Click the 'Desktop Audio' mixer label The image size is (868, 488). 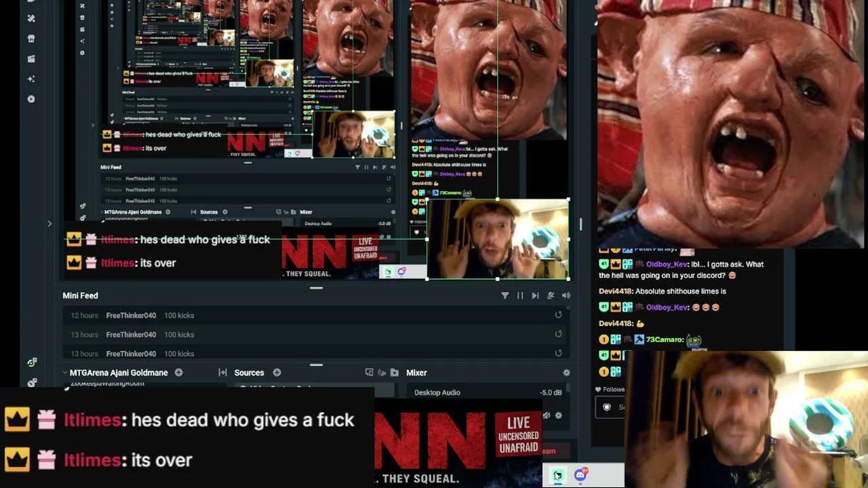point(437,392)
